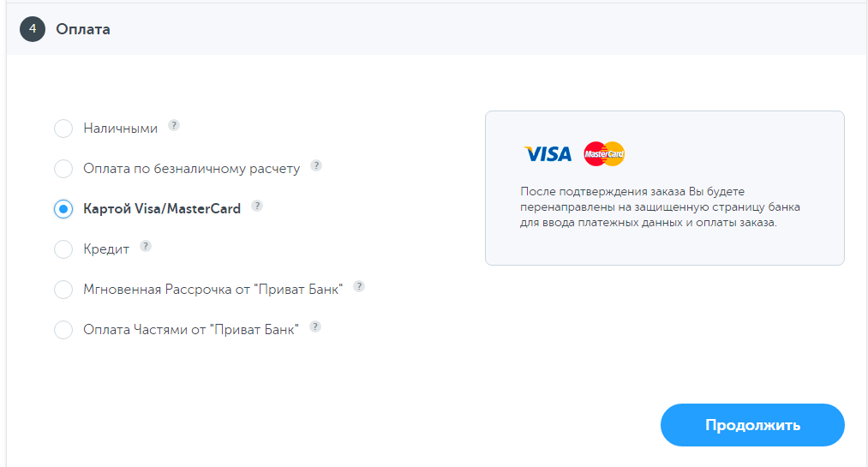Click question mark beside Картой Visa/MasterCard
Image resolution: width=868 pixels, height=467 pixels.
click(x=257, y=206)
